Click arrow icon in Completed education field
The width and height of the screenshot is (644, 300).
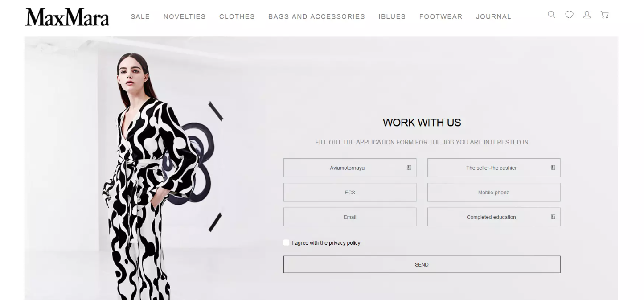point(553,217)
